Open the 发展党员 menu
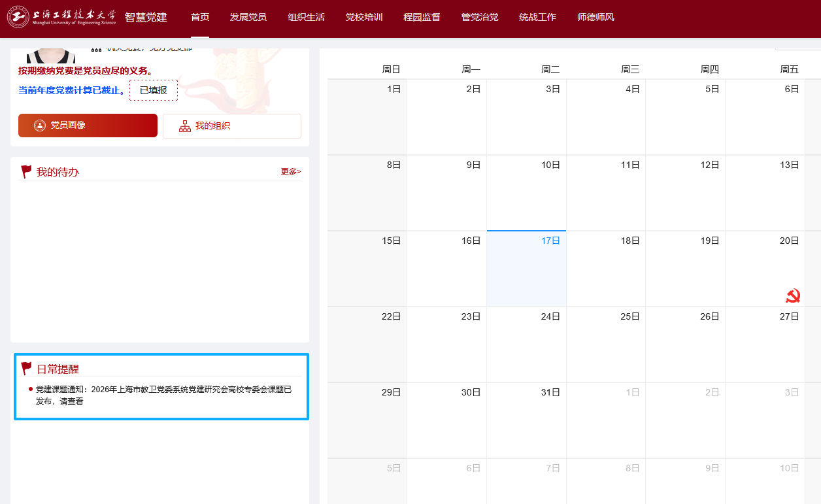The image size is (821, 504). click(x=248, y=17)
